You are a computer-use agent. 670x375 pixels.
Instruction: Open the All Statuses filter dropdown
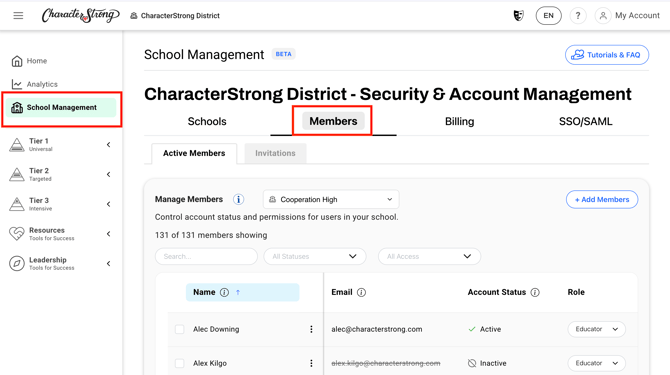[x=315, y=256]
